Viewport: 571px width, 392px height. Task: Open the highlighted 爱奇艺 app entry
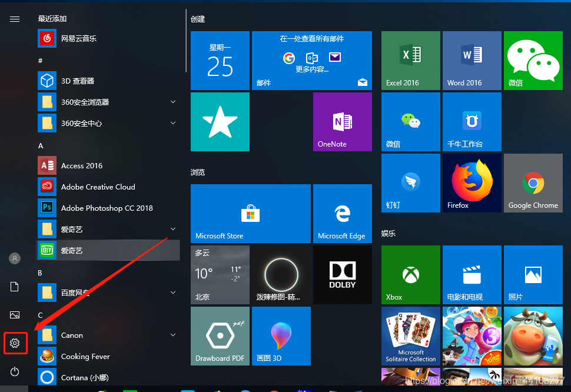109,250
